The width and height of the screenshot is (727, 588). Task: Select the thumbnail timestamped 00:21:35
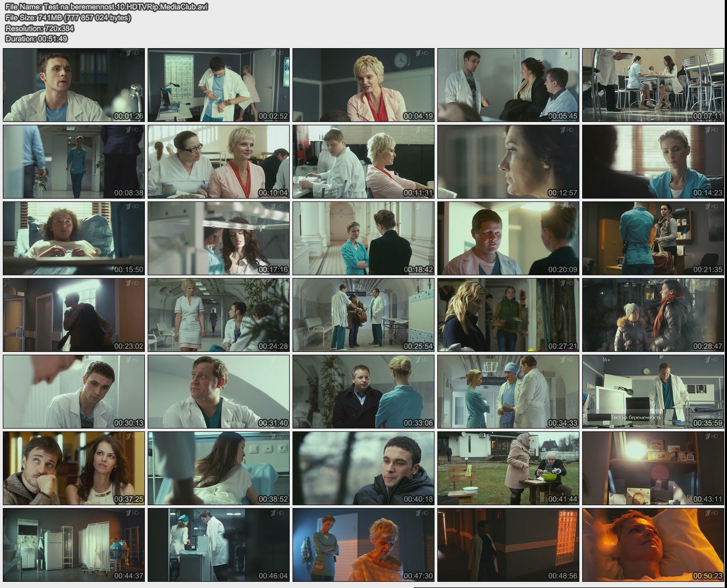653,238
